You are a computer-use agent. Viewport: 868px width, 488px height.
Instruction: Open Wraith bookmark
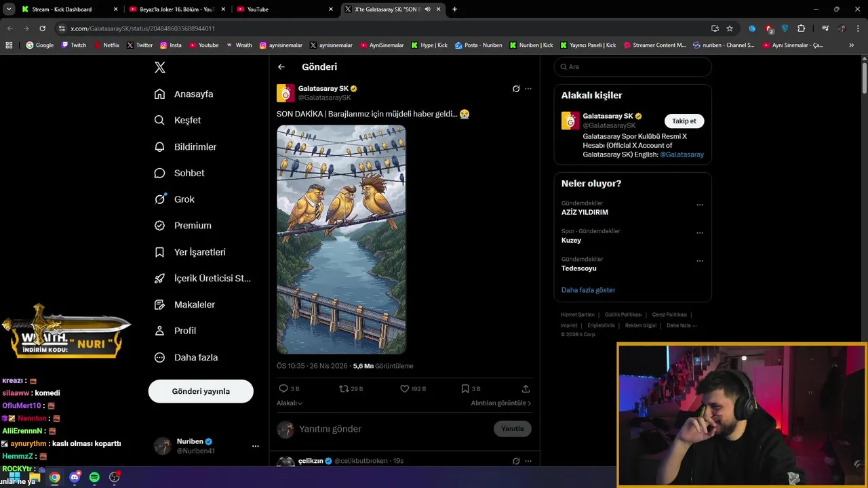point(239,45)
